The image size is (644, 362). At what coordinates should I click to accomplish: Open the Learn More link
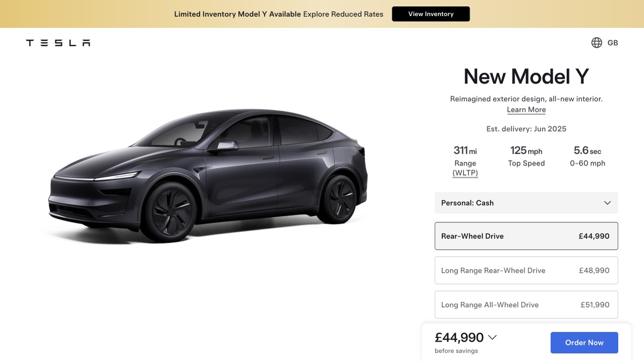tap(526, 109)
